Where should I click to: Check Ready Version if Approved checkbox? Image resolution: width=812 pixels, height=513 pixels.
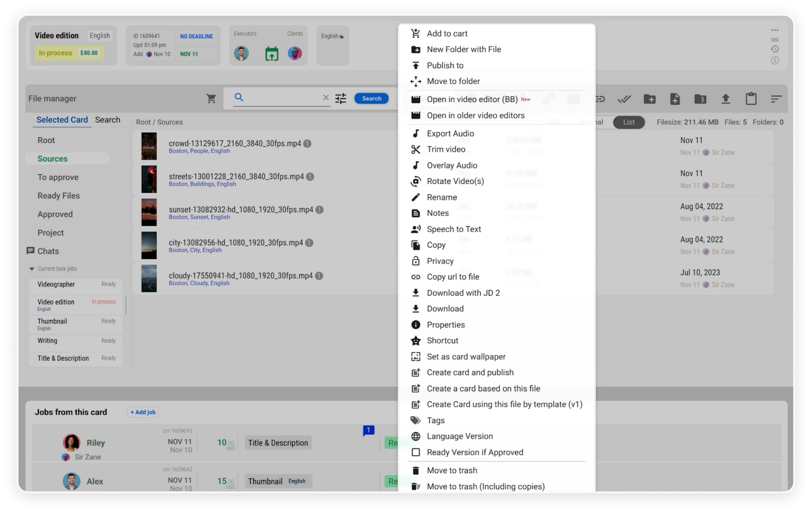416,452
